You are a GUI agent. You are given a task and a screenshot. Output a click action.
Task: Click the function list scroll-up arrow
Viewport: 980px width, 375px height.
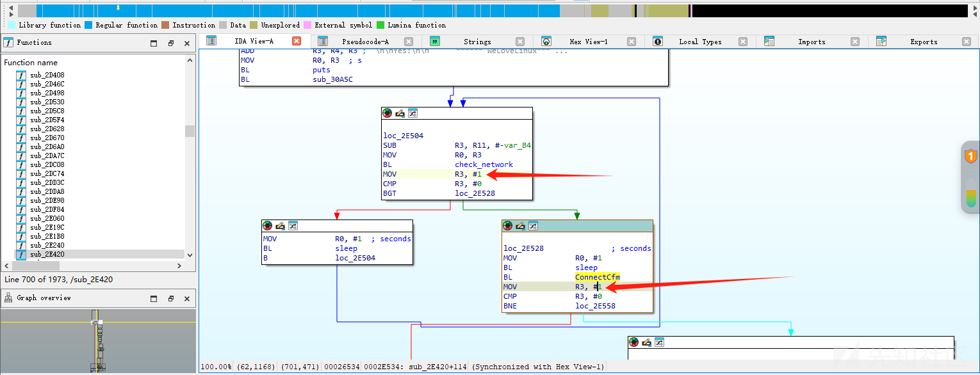pos(190,60)
